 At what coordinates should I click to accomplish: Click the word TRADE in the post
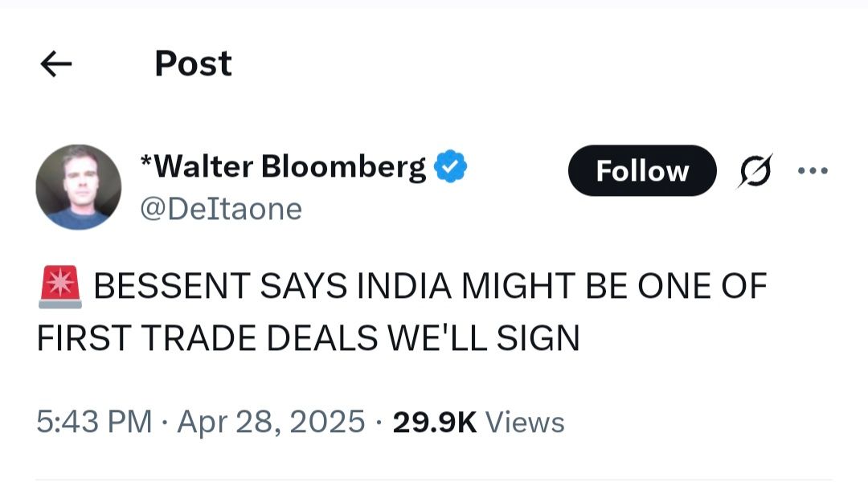(206, 338)
